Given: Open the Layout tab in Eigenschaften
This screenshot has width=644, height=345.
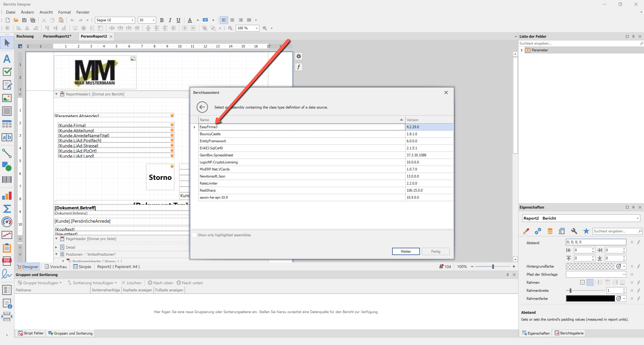Looking at the screenshot, I should [x=562, y=231].
